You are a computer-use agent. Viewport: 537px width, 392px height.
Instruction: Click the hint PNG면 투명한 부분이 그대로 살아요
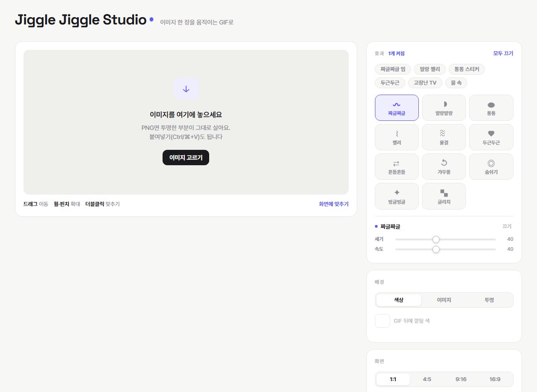point(186,128)
